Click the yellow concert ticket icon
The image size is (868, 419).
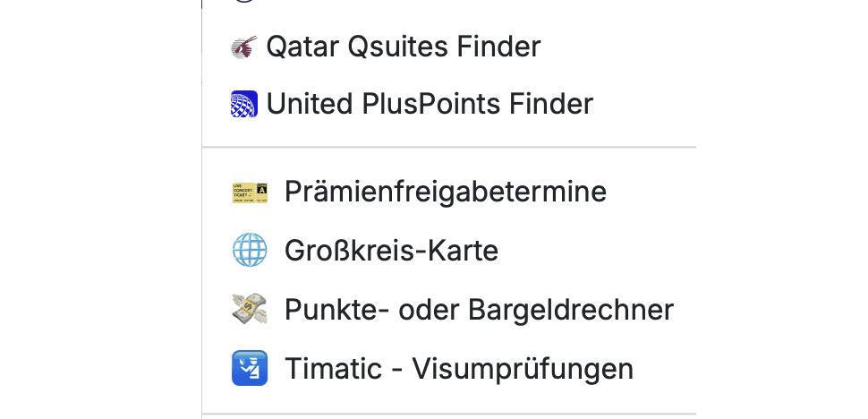[x=249, y=192]
